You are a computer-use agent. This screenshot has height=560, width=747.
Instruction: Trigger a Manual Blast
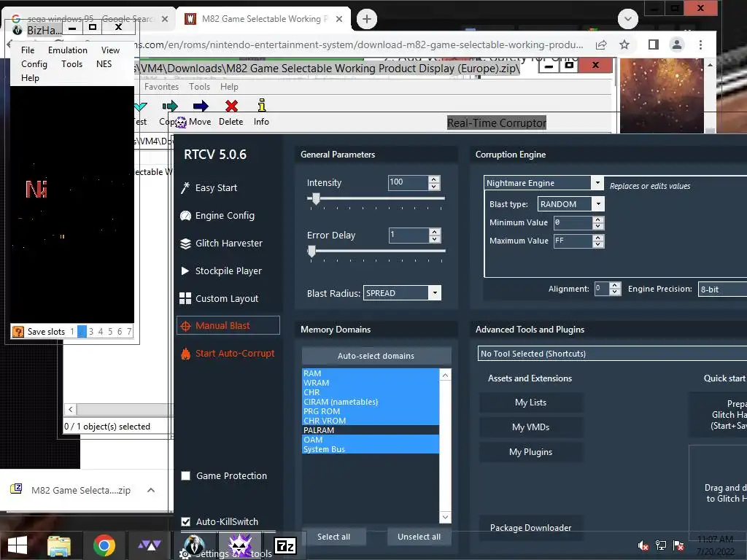228,326
